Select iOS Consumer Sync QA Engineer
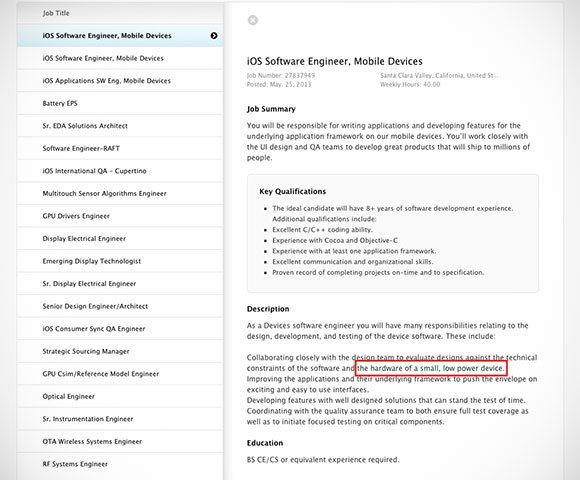Image resolution: width=580 pixels, height=480 pixels. coord(120,329)
